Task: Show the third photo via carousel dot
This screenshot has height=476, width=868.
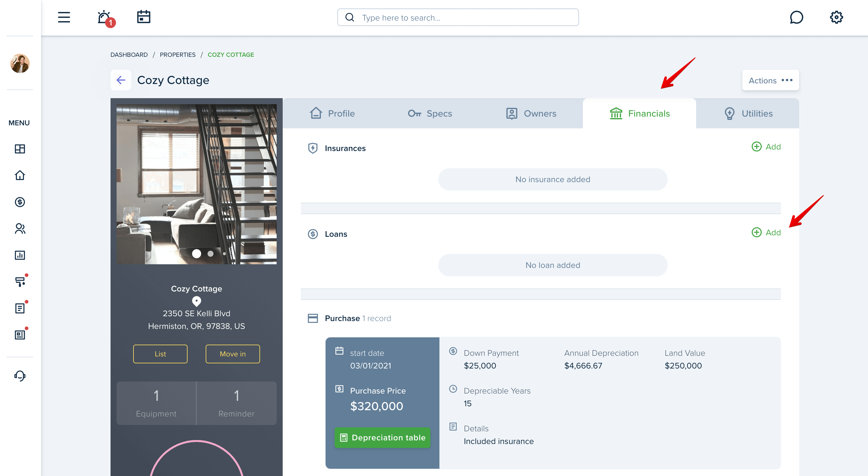Action: (224, 254)
